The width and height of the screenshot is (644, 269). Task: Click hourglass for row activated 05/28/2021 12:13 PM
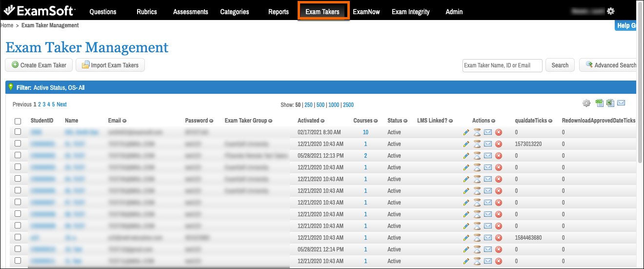pos(477,156)
